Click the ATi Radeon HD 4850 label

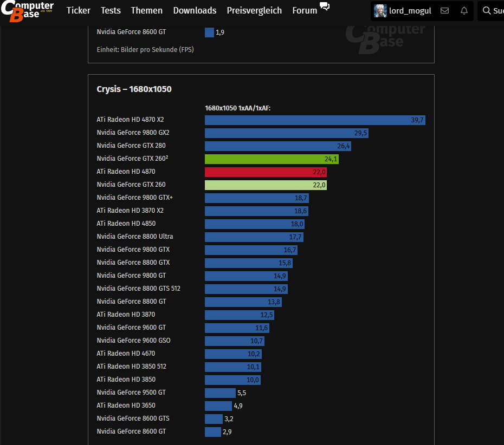pos(126,224)
